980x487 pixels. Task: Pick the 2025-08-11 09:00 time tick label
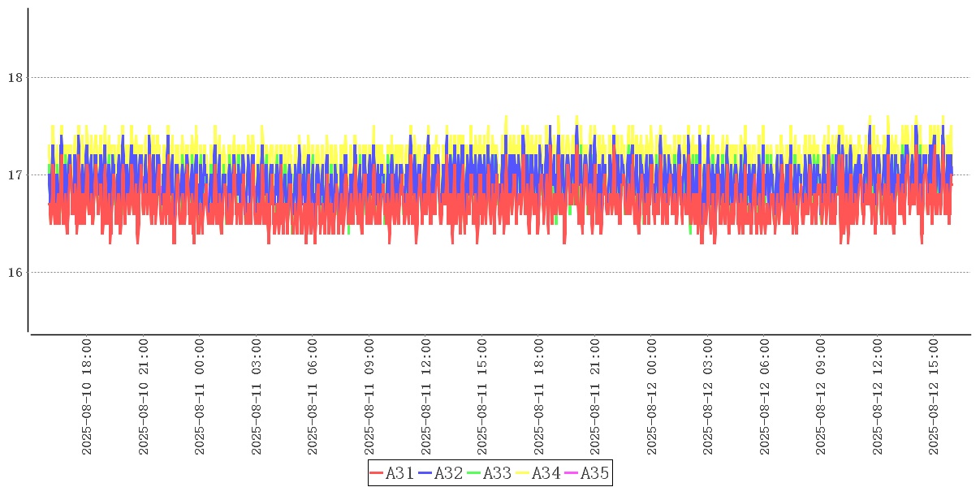[369, 398]
